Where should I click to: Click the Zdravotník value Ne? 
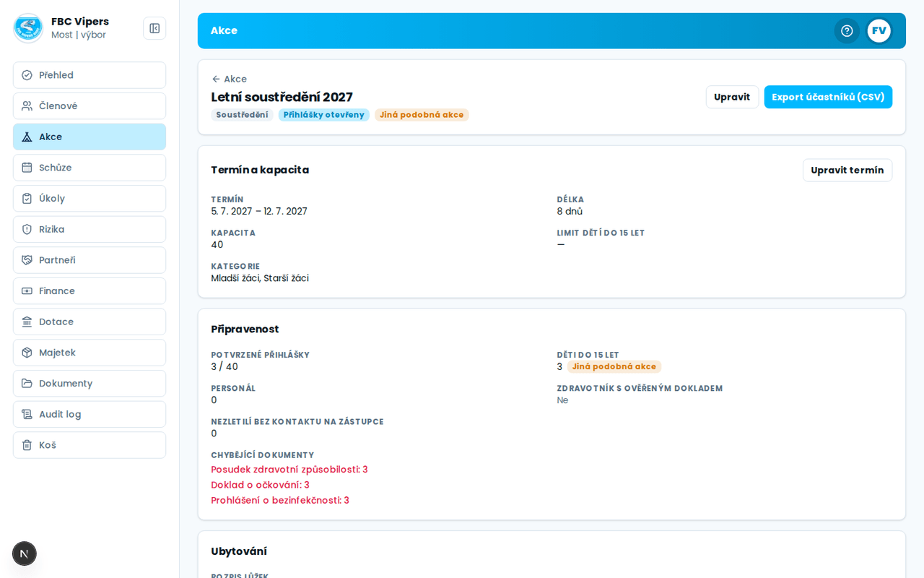pos(562,400)
